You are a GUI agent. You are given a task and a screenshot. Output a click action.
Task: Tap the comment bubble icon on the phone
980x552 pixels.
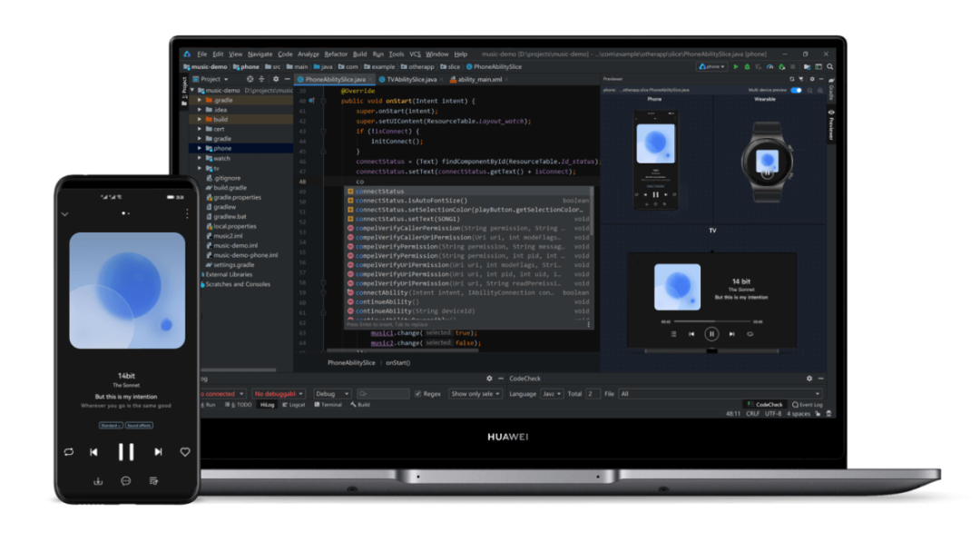click(x=126, y=481)
